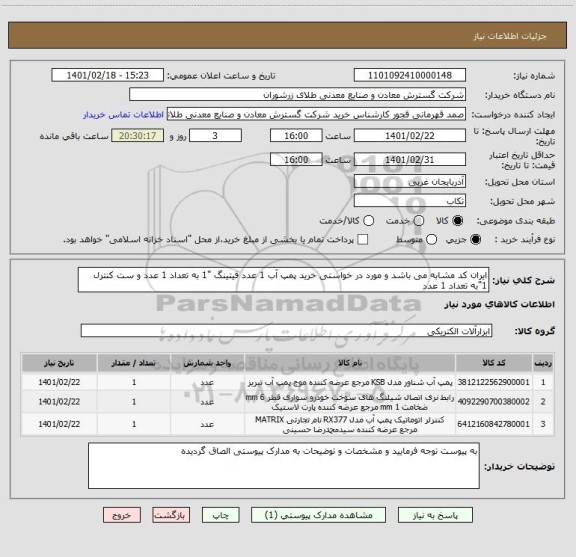Select the خدمت radio button
Screen dimensions: 576x557
(419, 221)
